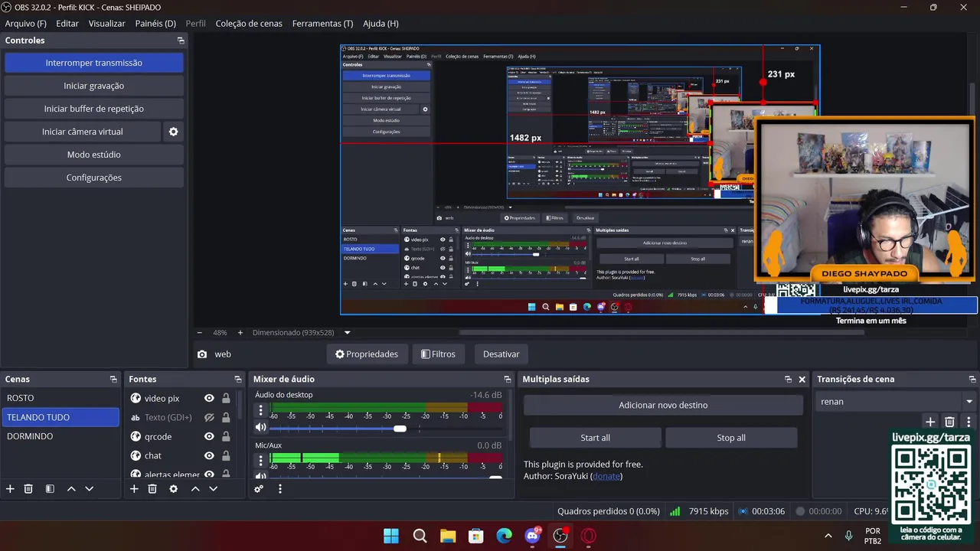Open File Explorer from the taskbar
Viewport: 980px width, 551px height.
coord(448,536)
